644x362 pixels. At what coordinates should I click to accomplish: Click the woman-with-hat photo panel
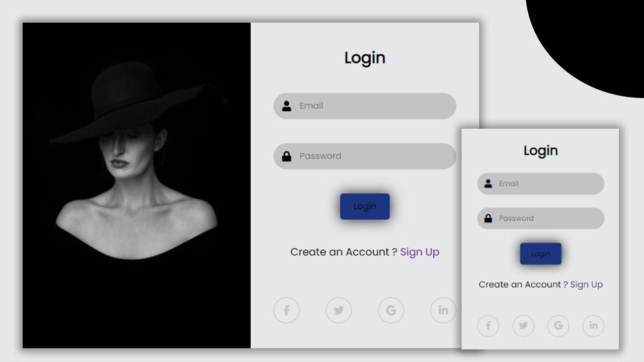pos(136,185)
